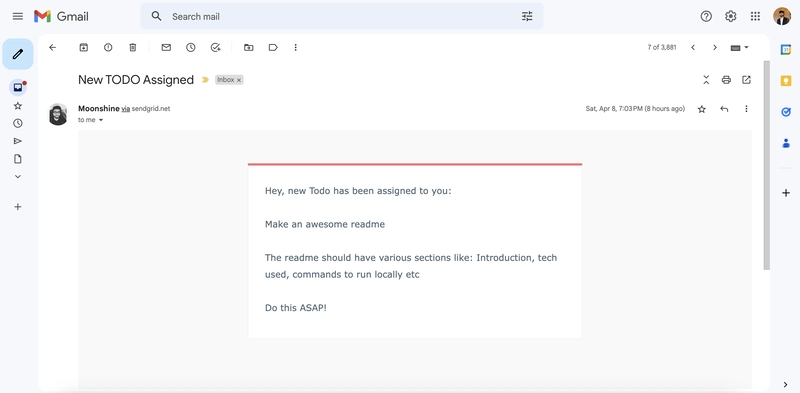Screen dimensions: 800x393
Task: Click the search magnifier icon
Action: pyautogui.click(x=157, y=16)
